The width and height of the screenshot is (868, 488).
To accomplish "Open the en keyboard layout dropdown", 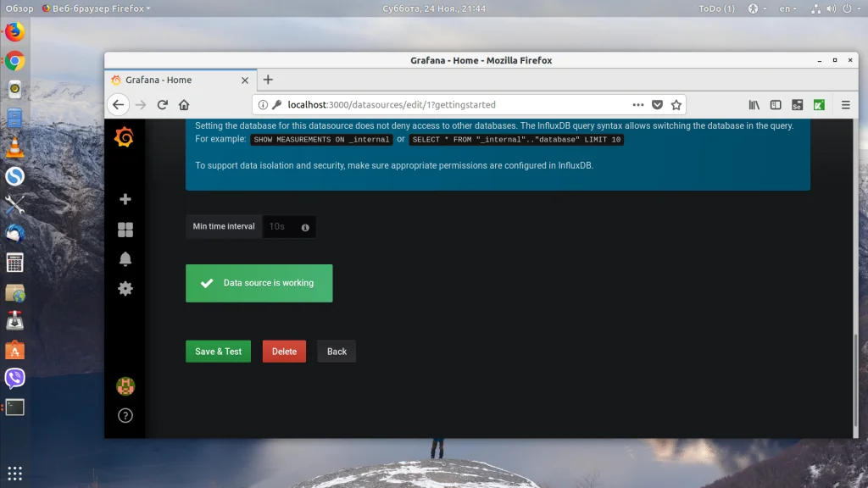I will 787,8.
